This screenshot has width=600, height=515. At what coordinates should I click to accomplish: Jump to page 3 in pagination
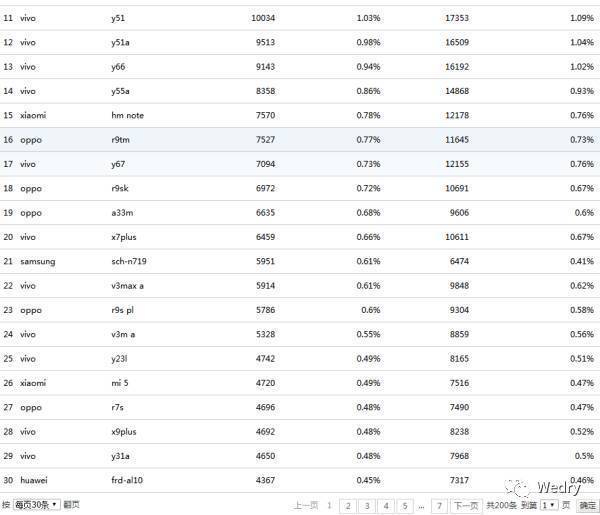(367, 506)
